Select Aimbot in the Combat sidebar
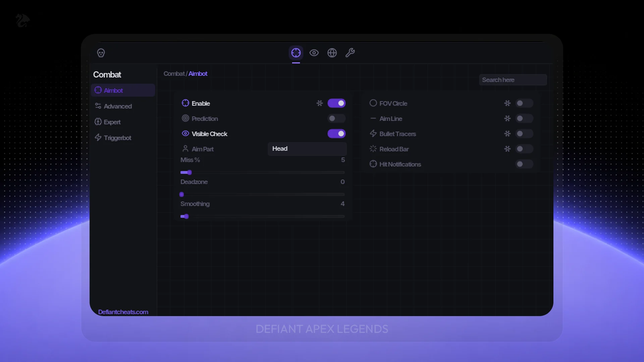The image size is (644, 362). 123,90
